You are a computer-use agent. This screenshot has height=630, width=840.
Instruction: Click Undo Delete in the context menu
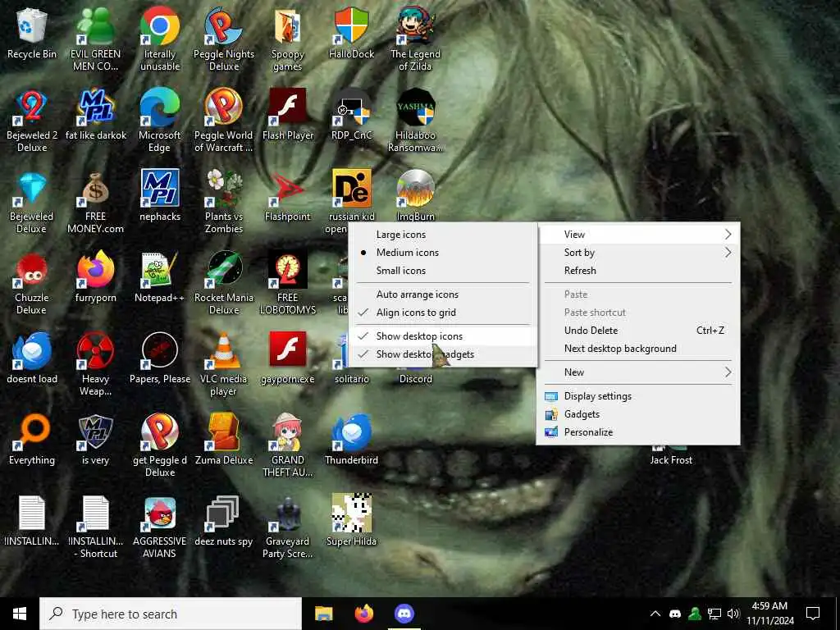(x=638, y=331)
